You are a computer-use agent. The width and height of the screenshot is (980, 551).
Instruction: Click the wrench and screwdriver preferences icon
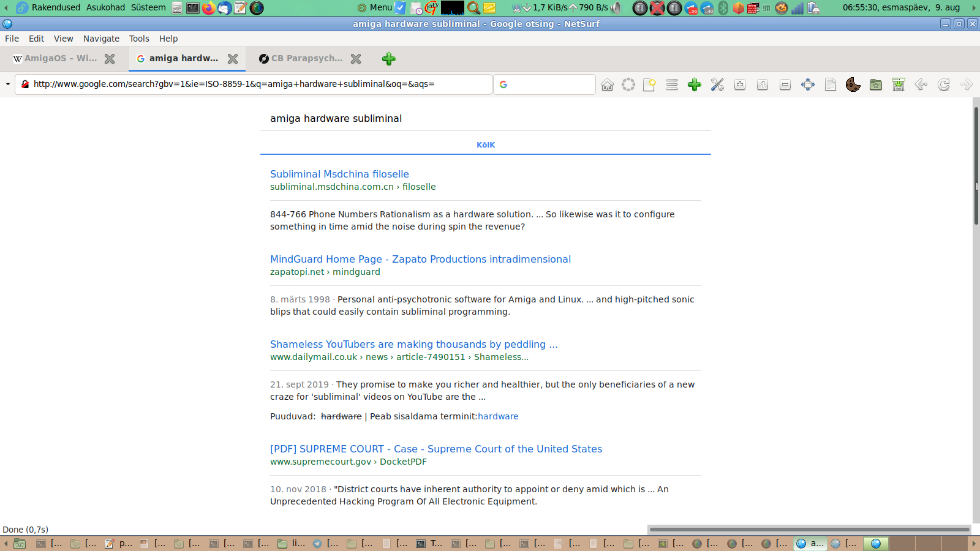coord(717,84)
